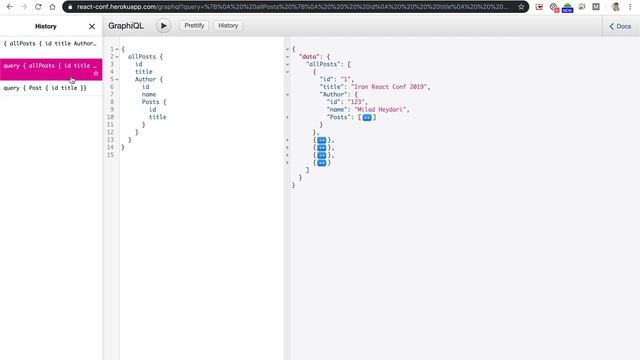Expand the first collapsed post object after Author
The image size is (640, 360).
tap(322, 140)
